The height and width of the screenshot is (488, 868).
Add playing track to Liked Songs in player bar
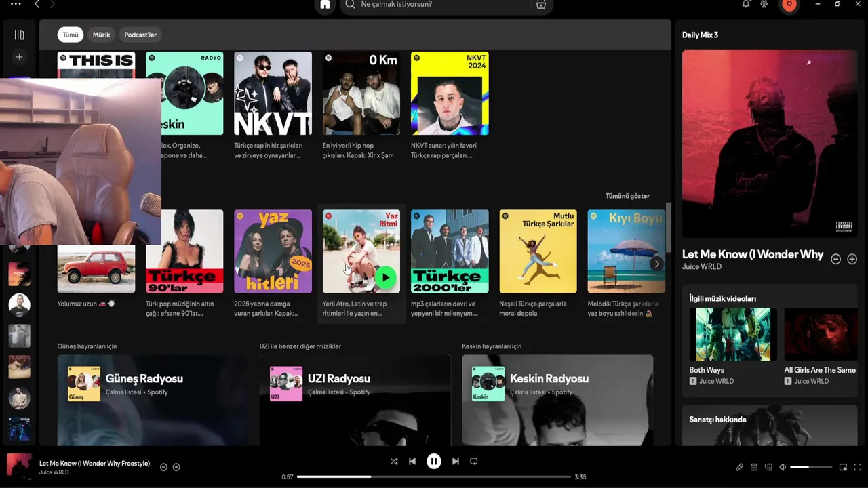(x=176, y=467)
